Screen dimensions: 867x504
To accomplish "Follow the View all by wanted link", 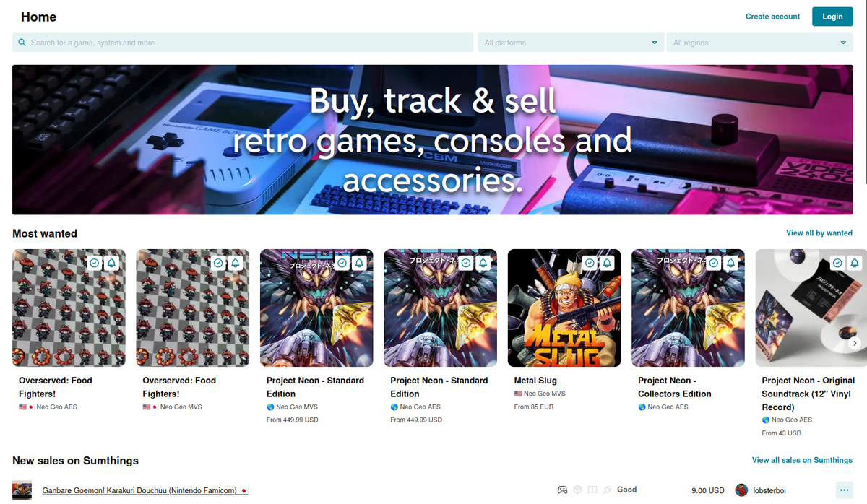I will [x=819, y=233].
